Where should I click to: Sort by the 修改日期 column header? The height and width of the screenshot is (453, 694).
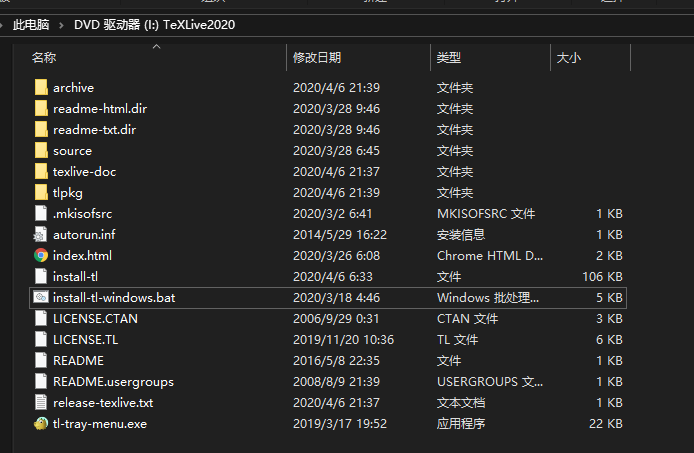tap(317, 58)
